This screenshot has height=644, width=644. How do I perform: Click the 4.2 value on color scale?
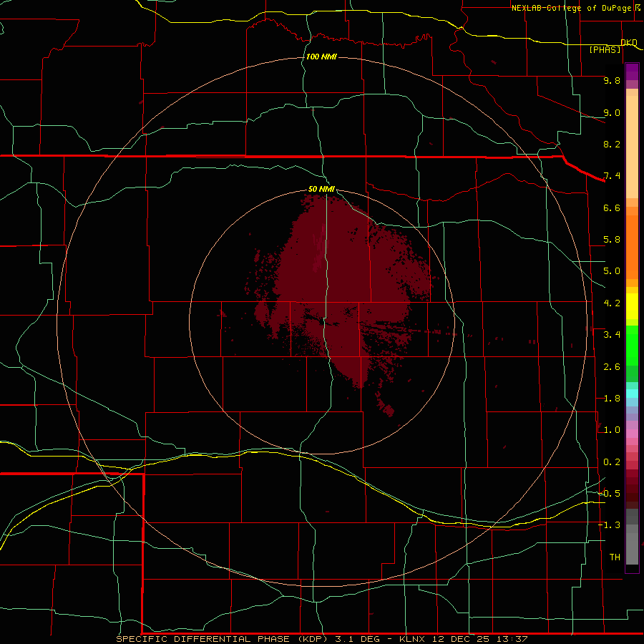(612, 303)
